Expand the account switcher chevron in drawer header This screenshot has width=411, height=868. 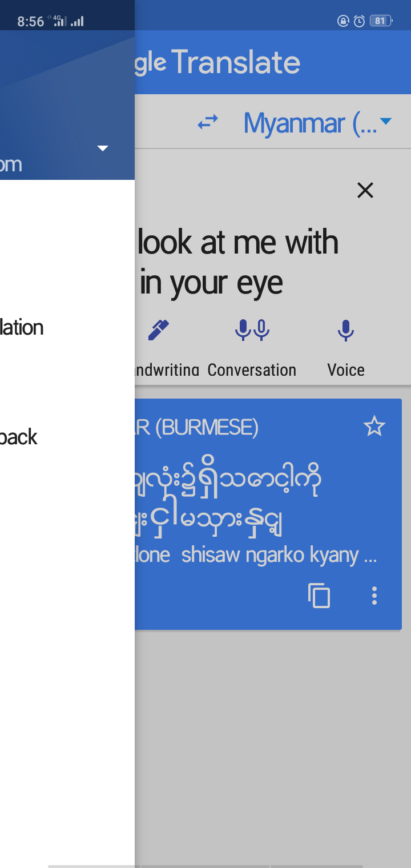(x=102, y=148)
